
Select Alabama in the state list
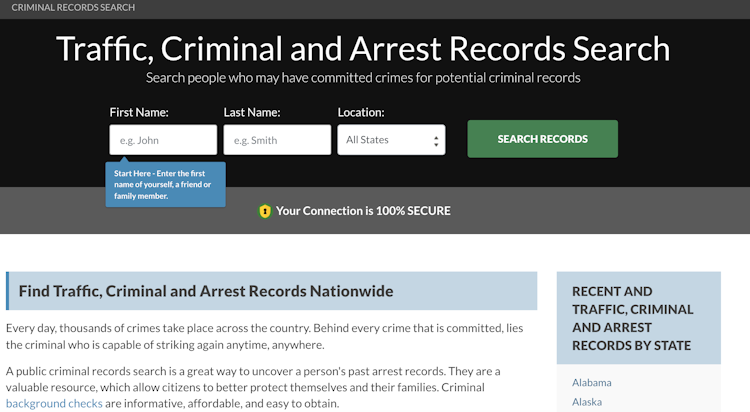click(x=592, y=382)
